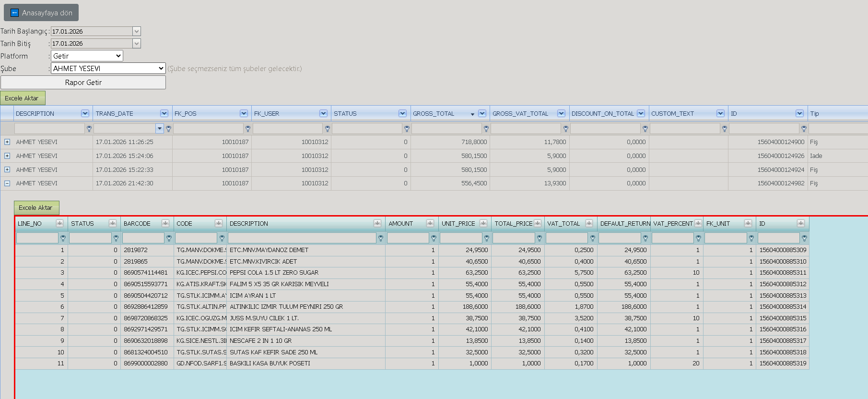The height and width of the screenshot is (399, 868).
Task: Click the detail DESCRIPTION filter text field
Action: [302, 238]
